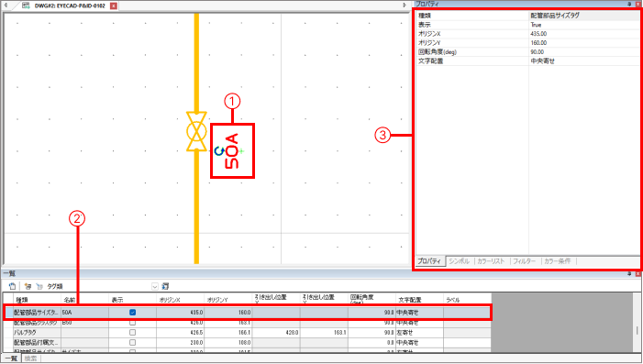Click the drawing icon on the DWG#2 tab
Screen dimensions: 643x364
click(26, 6)
